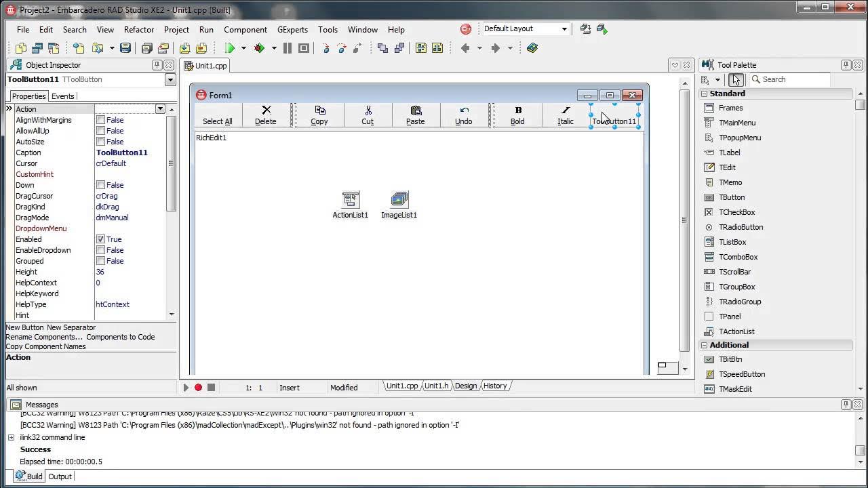
Task: Click the Save Desktop layout icon
Action: tap(586, 28)
